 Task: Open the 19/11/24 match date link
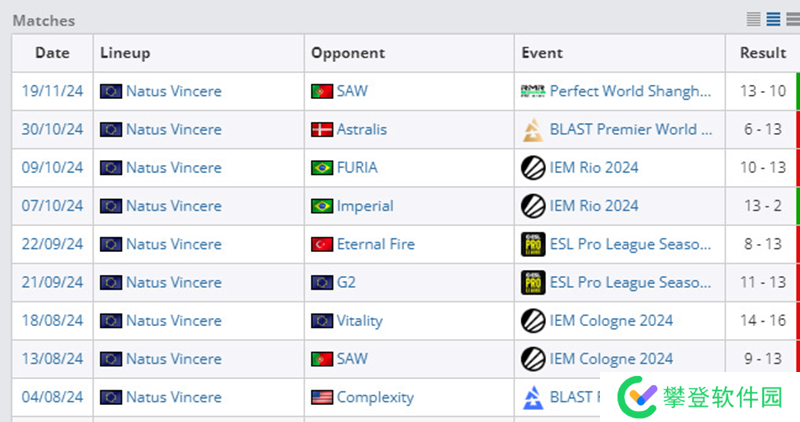click(x=52, y=91)
